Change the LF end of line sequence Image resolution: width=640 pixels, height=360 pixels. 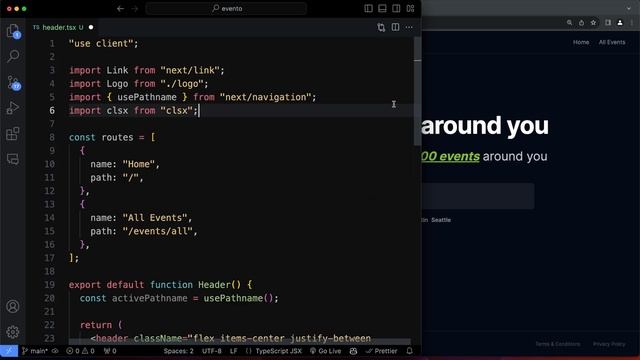pos(233,351)
